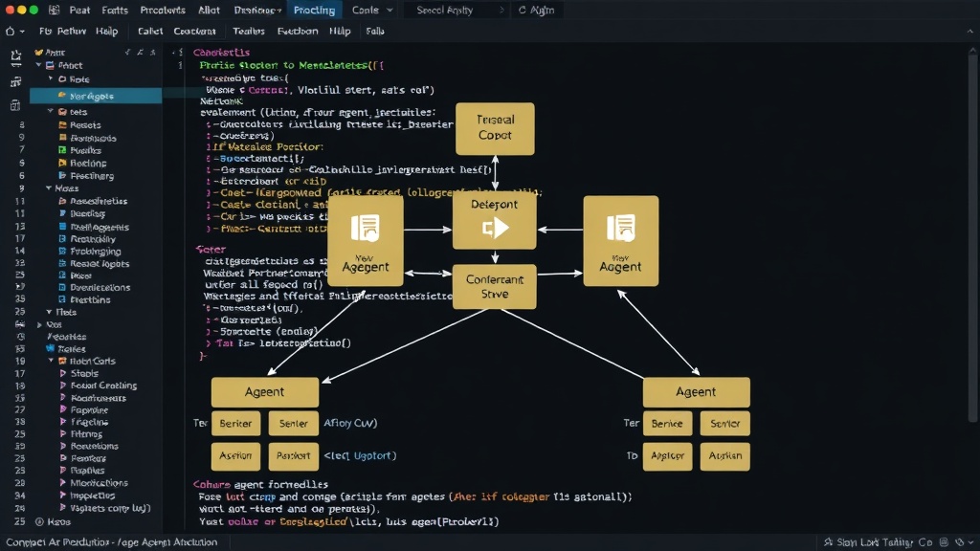Click the app icon beside the Peat menu
The height and width of the screenshot is (551, 980).
tap(55, 10)
